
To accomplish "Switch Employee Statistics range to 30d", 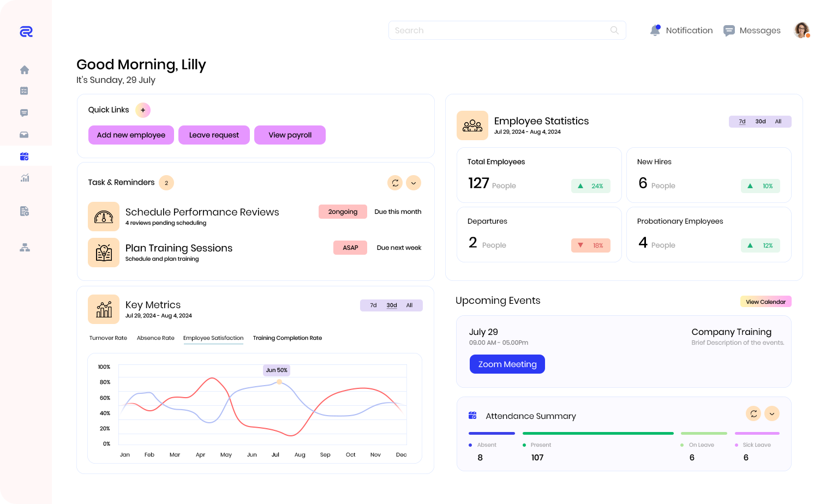I will point(760,122).
